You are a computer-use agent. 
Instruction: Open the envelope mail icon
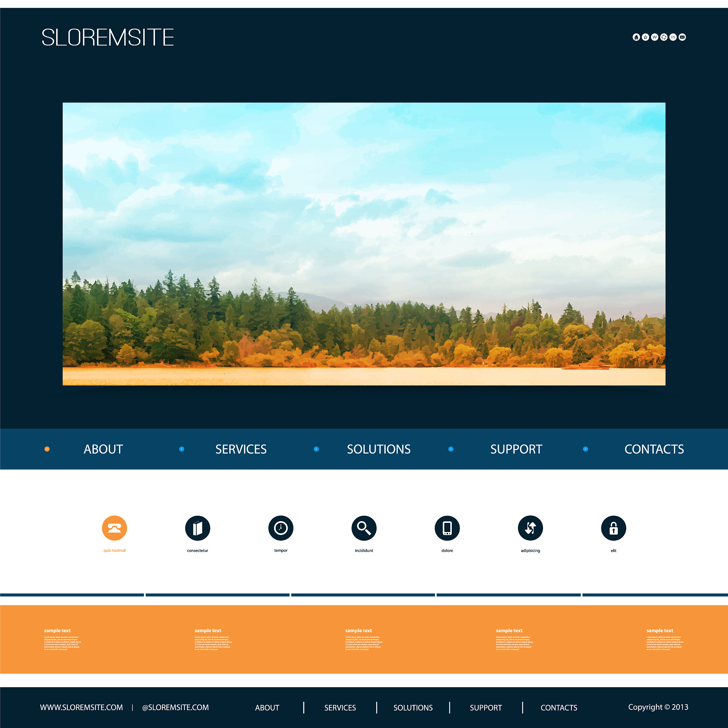682,37
